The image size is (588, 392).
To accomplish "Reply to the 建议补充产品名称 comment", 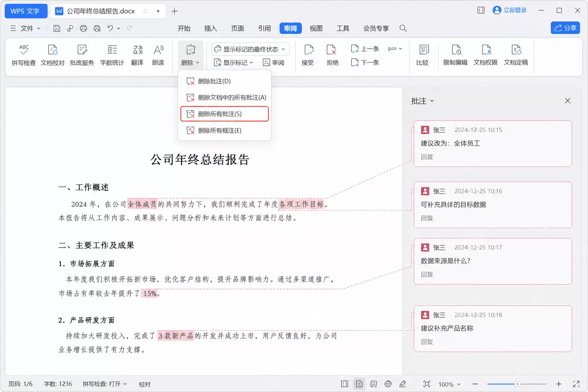I will click(427, 342).
